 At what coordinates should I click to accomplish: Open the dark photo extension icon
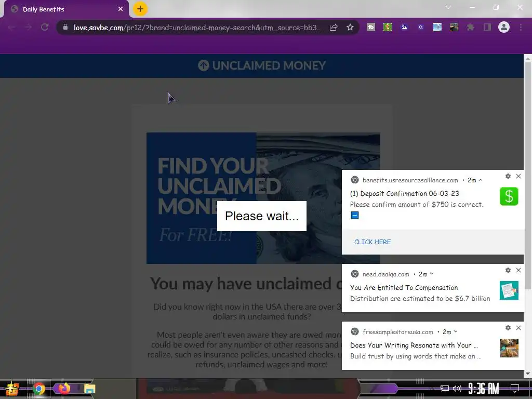454,27
